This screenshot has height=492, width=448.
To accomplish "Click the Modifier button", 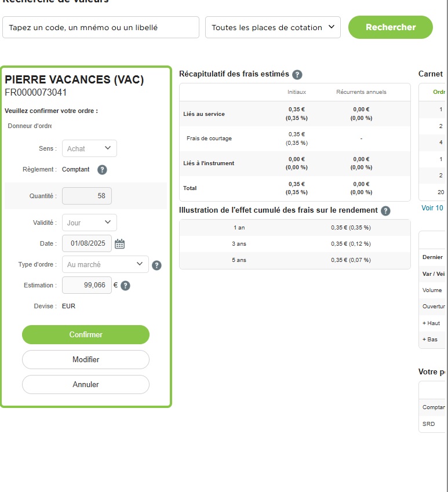I will 86,360.
